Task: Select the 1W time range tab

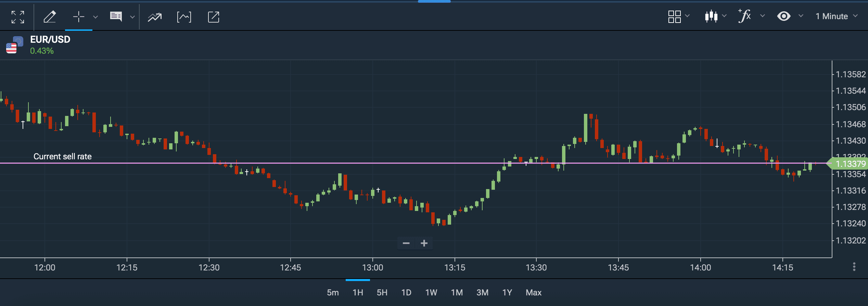Action: click(431, 293)
